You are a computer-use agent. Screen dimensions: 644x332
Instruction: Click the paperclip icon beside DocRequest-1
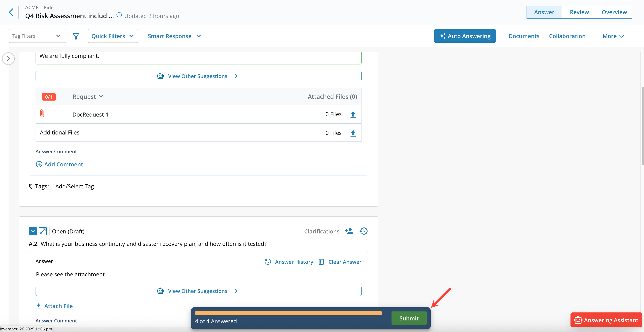pos(42,114)
